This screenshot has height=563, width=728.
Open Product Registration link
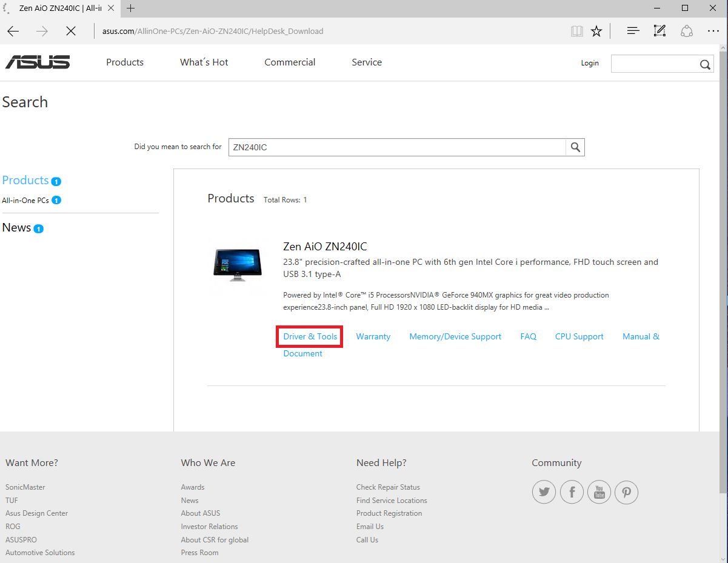(389, 513)
